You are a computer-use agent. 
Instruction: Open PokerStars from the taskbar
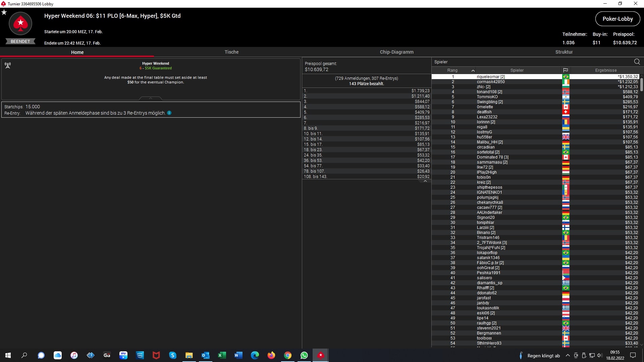pyautogui.click(x=321, y=355)
